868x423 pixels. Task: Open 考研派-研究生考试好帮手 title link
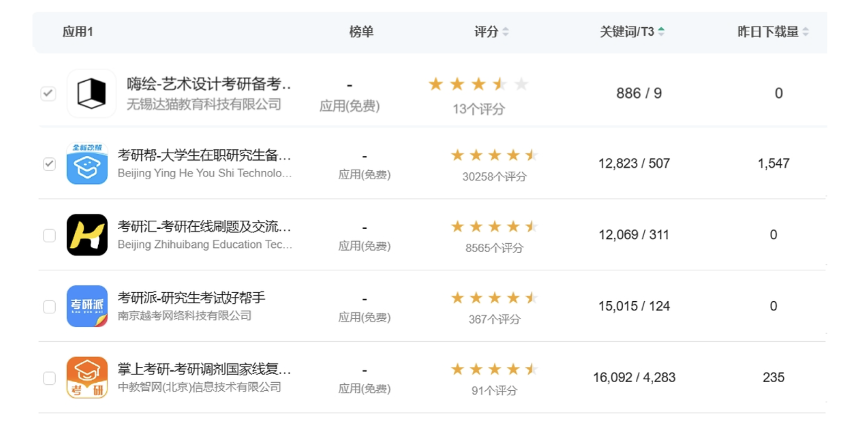coord(191,297)
